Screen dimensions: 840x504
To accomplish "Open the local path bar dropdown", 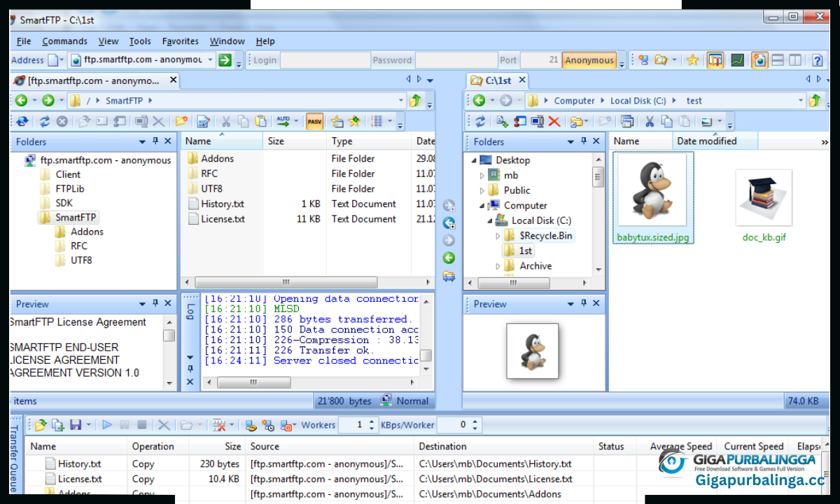I will click(801, 101).
